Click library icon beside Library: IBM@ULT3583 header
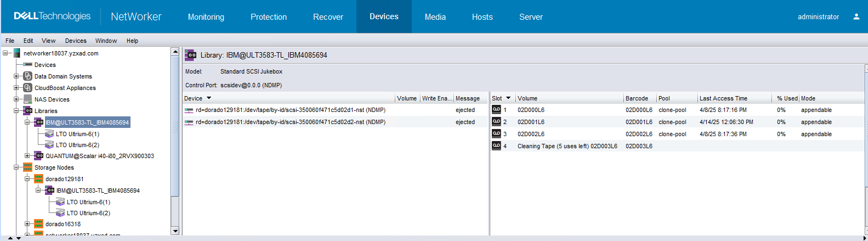Screen dimensions: 868x241 coord(191,55)
